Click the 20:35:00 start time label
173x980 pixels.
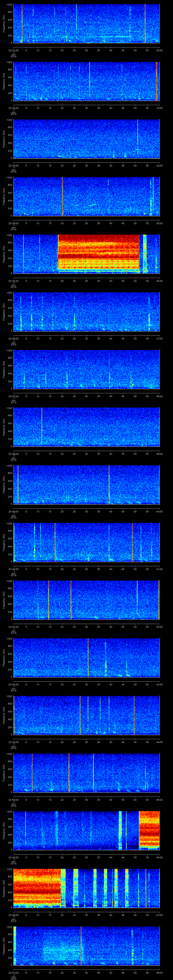tap(14, 281)
